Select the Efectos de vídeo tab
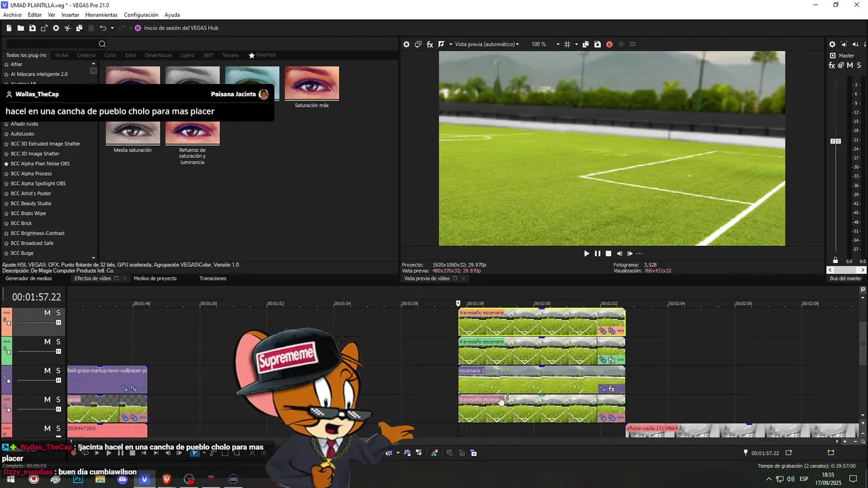The height and width of the screenshot is (488, 868). [x=92, y=279]
